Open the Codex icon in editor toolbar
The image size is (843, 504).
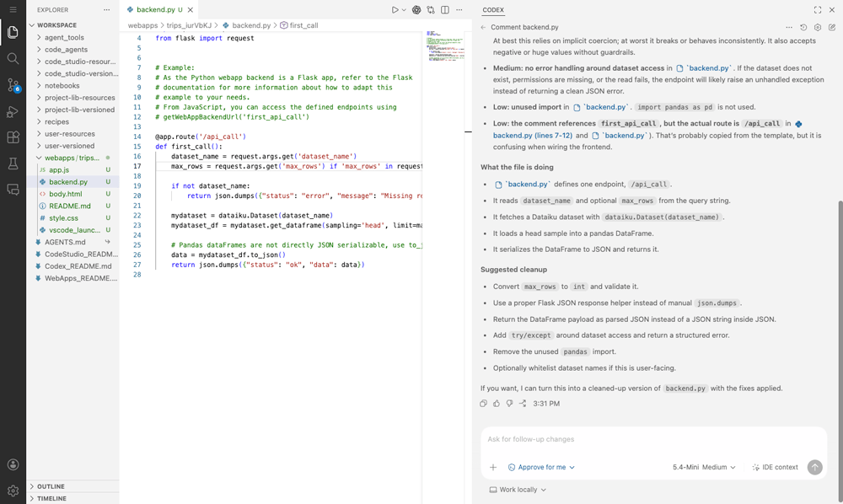(x=416, y=9)
